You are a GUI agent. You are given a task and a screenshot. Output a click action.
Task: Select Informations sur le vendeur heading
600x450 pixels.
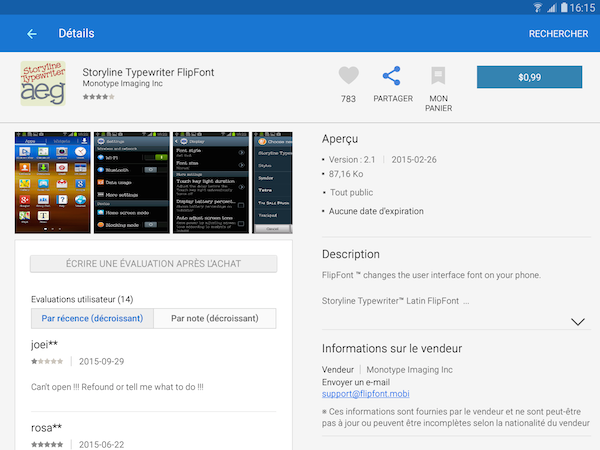[392, 349]
